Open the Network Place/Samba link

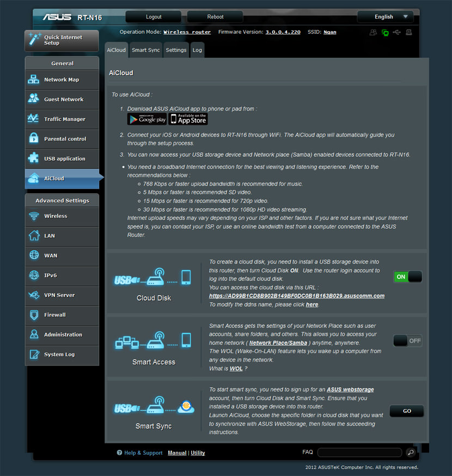(x=278, y=343)
